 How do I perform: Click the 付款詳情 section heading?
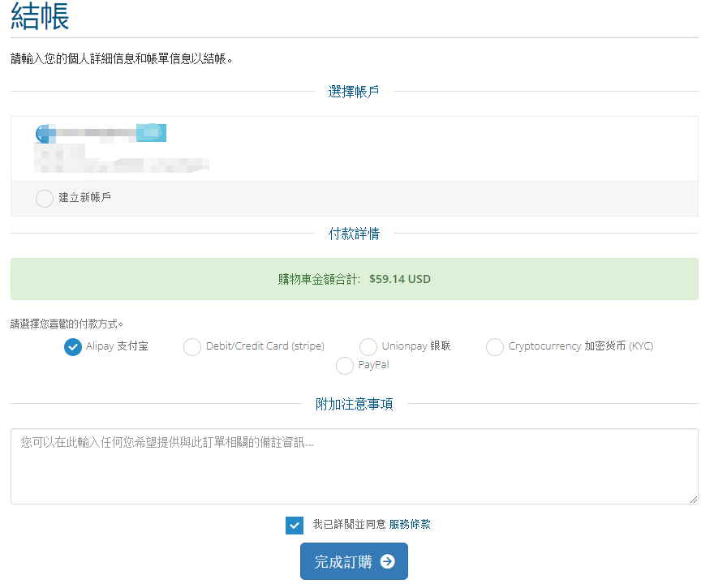click(x=354, y=234)
